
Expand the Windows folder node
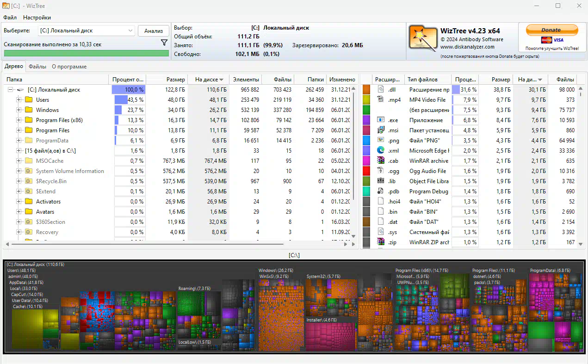19,110
